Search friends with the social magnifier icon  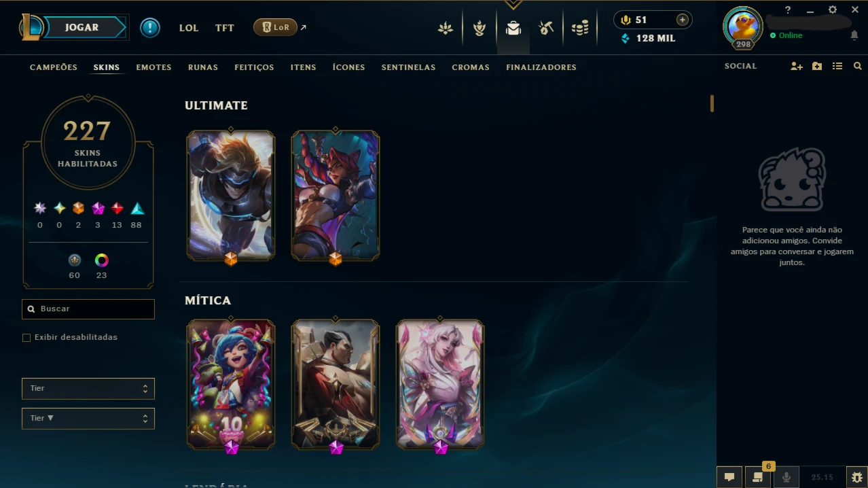[858, 67]
